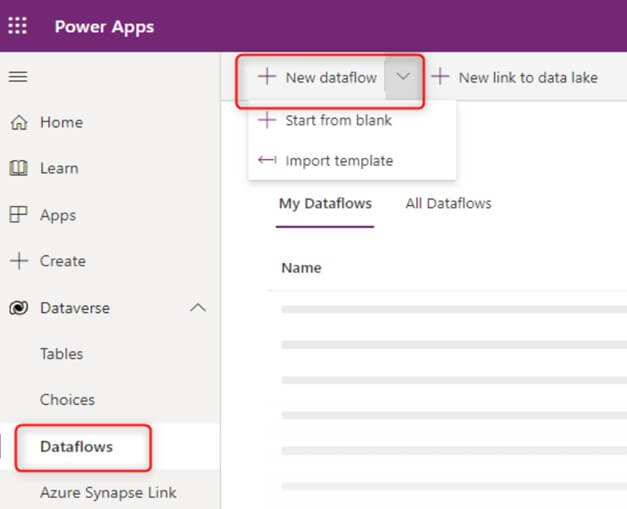This screenshot has width=627, height=509.
Task: Click the Learn book icon
Action: [x=18, y=168]
